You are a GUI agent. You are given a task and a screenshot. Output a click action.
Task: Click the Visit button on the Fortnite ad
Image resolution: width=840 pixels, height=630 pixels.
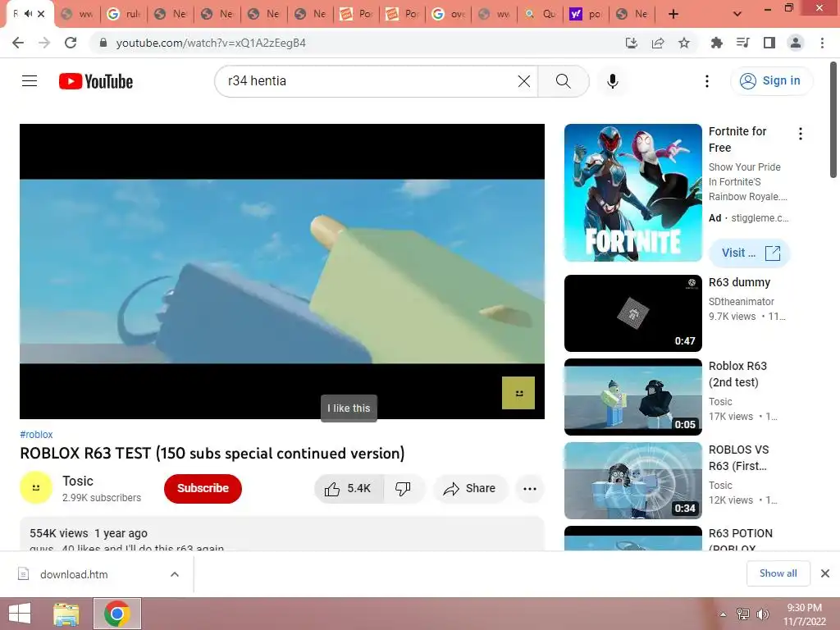click(750, 253)
